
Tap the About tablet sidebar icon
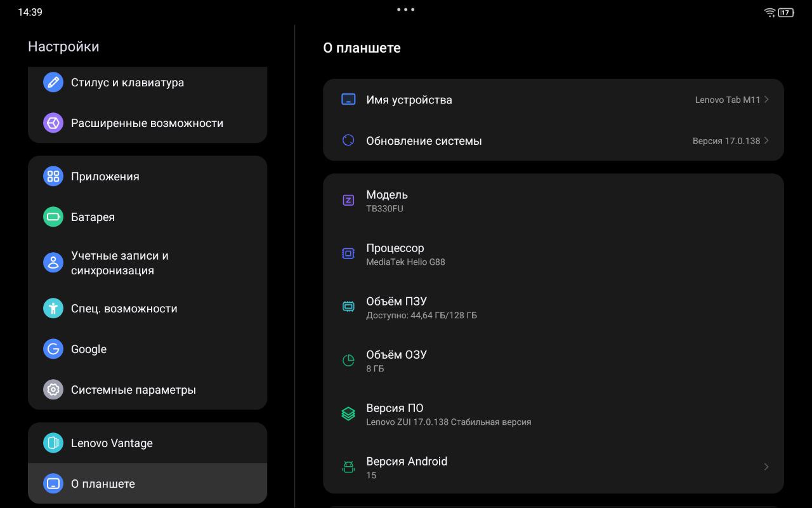pos(53,483)
